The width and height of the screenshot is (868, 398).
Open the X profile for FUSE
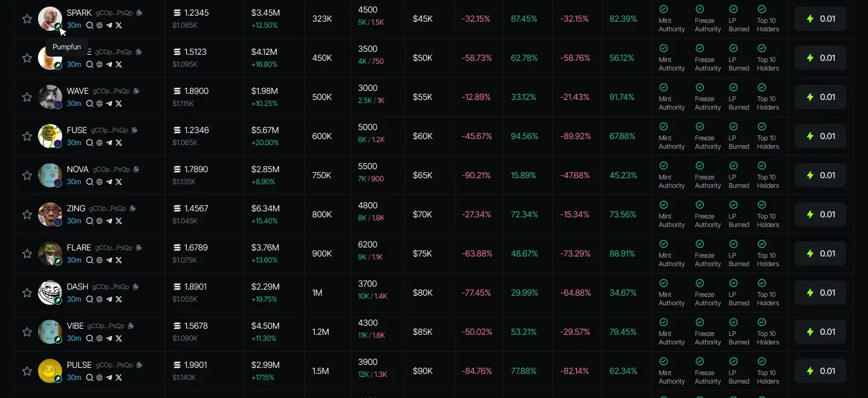(x=119, y=143)
